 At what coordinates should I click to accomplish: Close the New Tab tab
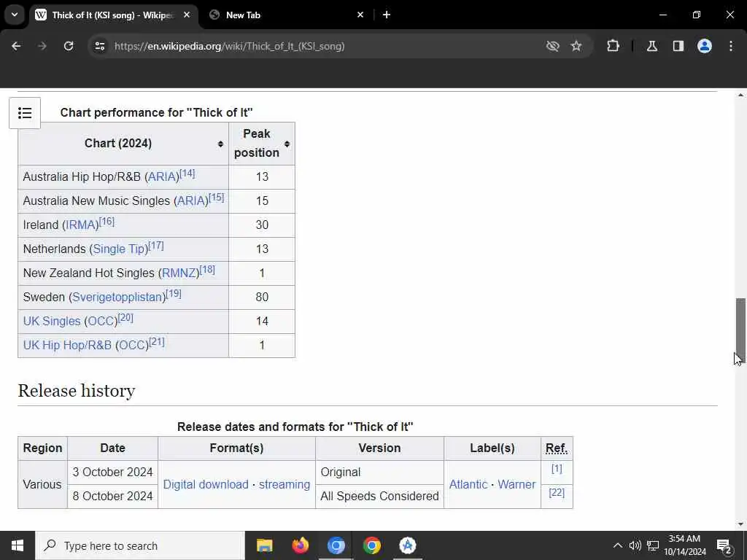tap(360, 15)
